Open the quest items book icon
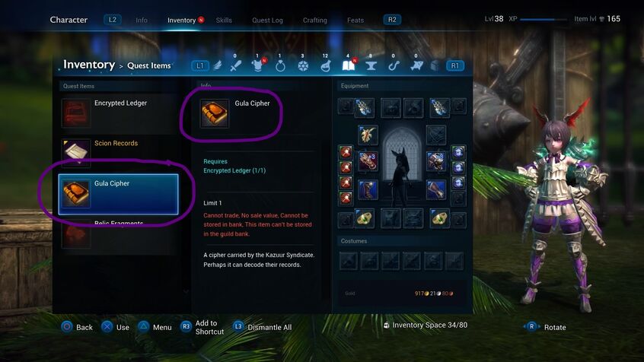The image size is (644, 362). pos(349,65)
